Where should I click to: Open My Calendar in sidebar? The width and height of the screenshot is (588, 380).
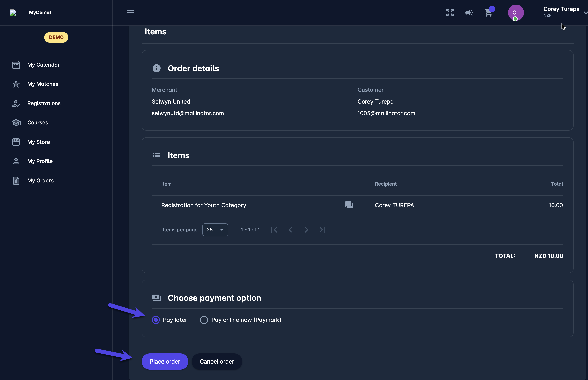coord(43,65)
